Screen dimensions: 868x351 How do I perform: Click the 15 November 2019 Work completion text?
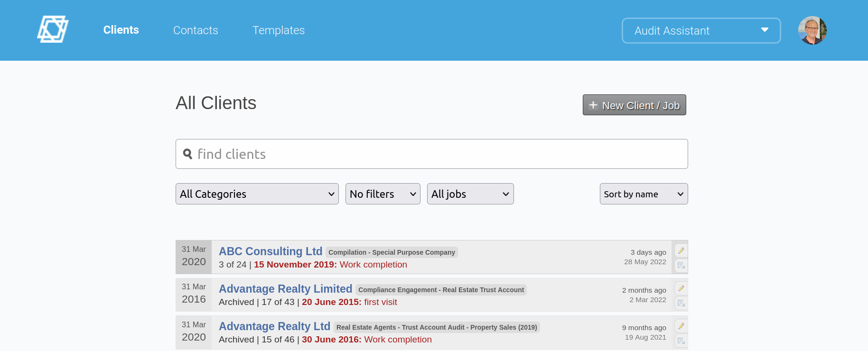(x=330, y=265)
